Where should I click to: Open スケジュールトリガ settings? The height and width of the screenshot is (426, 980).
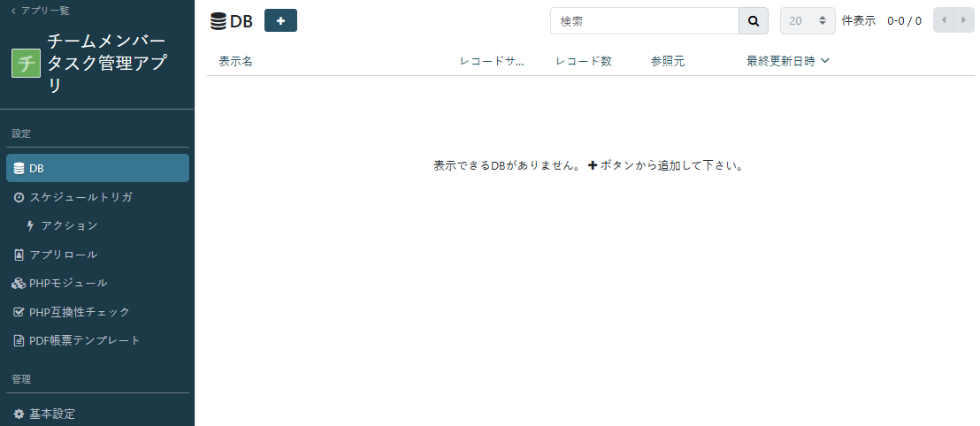(80, 197)
